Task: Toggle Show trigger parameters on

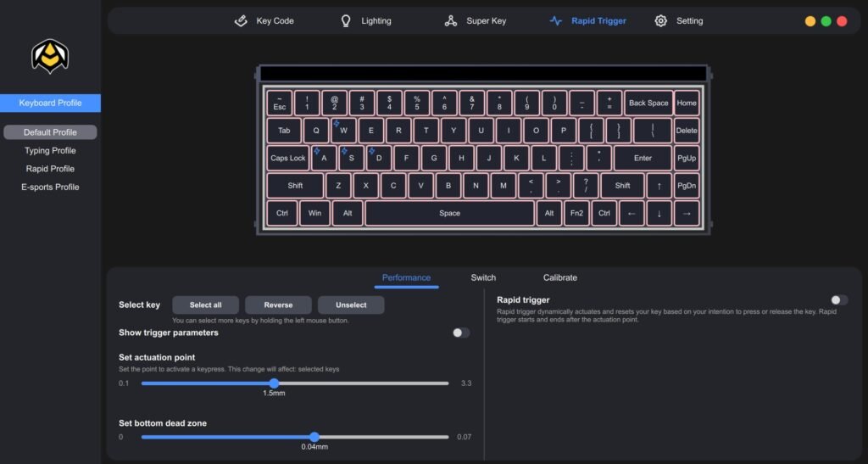Action: point(460,333)
